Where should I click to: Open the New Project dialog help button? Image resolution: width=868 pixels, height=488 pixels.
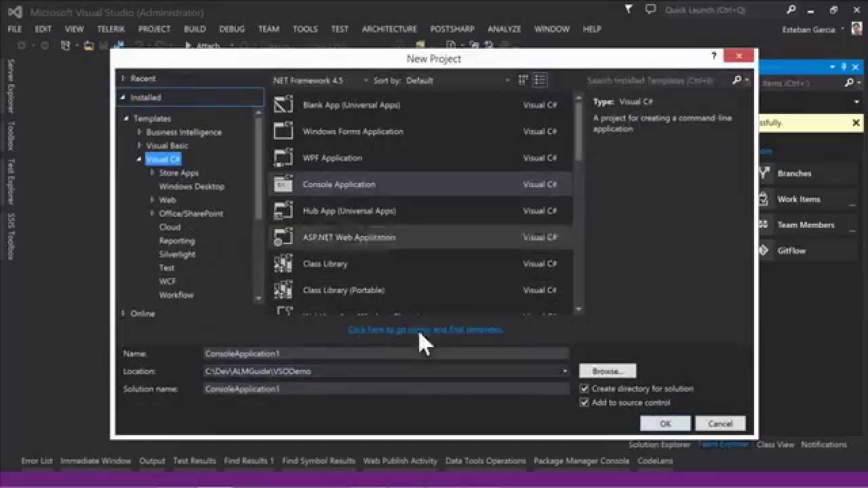click(x=713, y=56)
